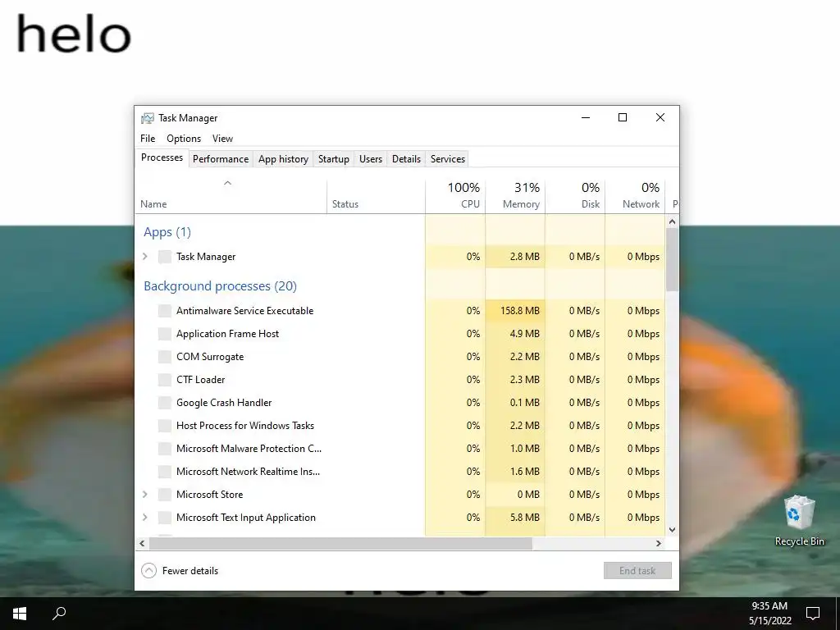Click the icon beside Task Manager process row
The image size is (840, 630).
[165, 257]
